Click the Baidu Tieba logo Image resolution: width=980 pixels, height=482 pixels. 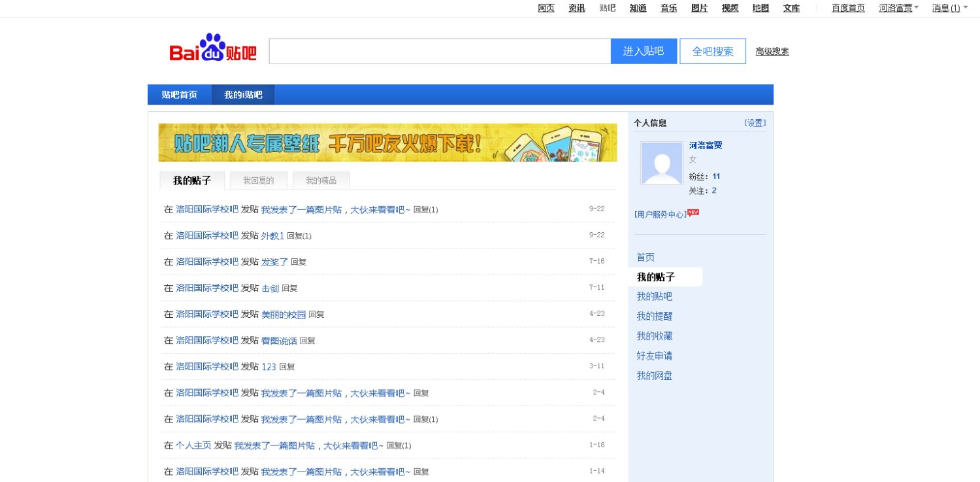tap(213, 48)
